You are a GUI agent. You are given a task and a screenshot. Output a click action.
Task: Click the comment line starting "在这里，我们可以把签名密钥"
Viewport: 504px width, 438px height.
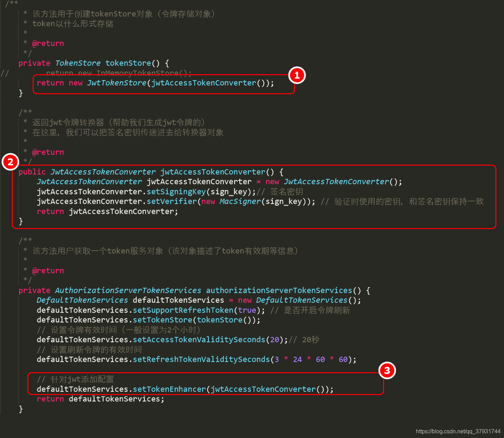(128, 132)
